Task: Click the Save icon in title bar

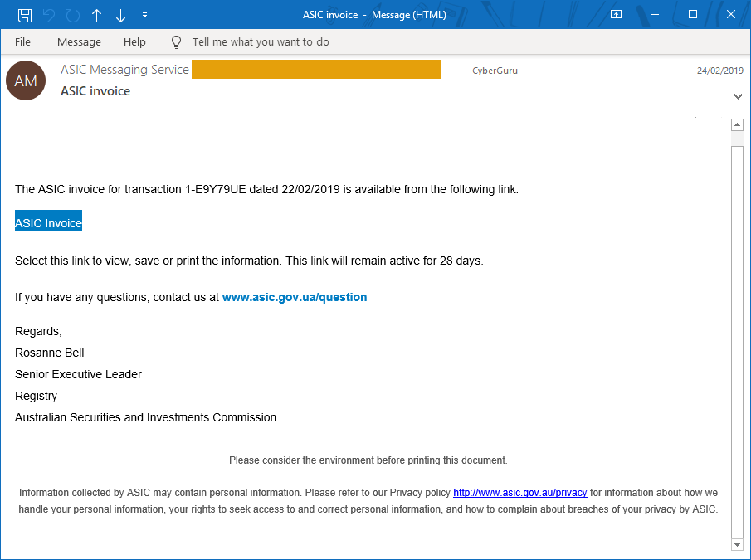Action: pyautogui.click(x=25, y=15)
